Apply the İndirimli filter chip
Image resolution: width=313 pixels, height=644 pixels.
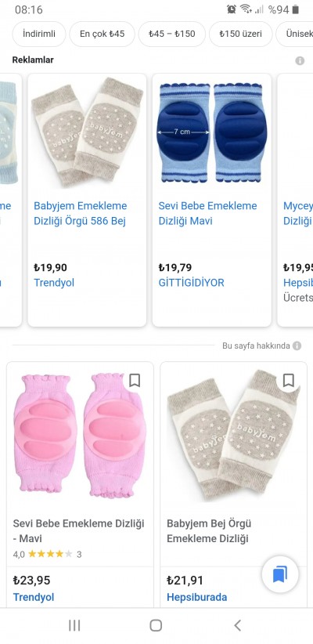point(39,34)
